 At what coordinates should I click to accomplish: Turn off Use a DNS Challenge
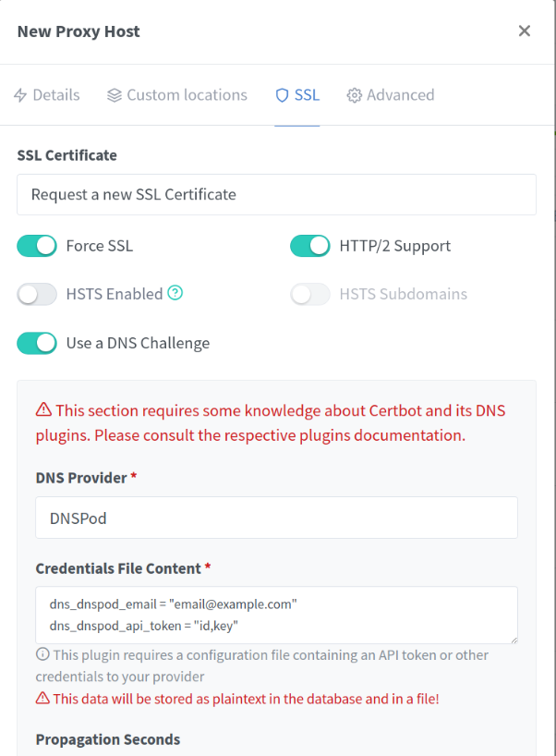pyautogui.click(x=37, y=343)
